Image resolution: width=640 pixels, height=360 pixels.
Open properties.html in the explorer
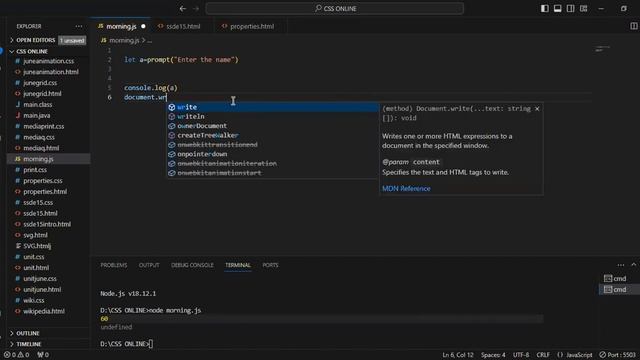[45, 191]
